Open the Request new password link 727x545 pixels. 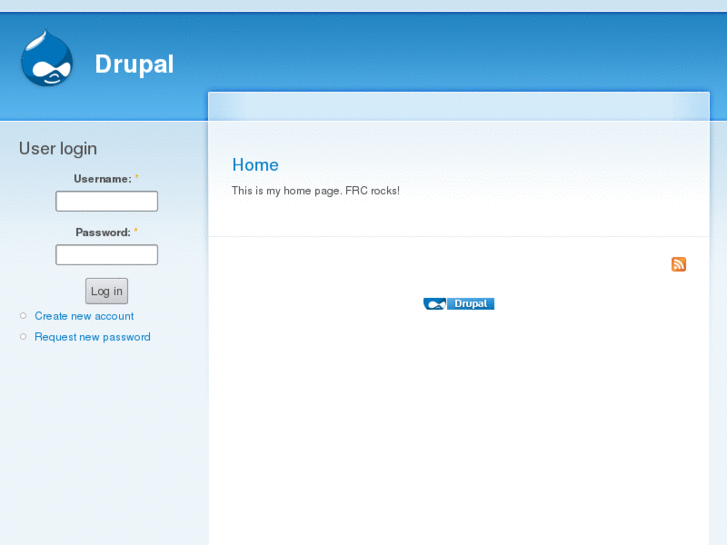(92, 337)
